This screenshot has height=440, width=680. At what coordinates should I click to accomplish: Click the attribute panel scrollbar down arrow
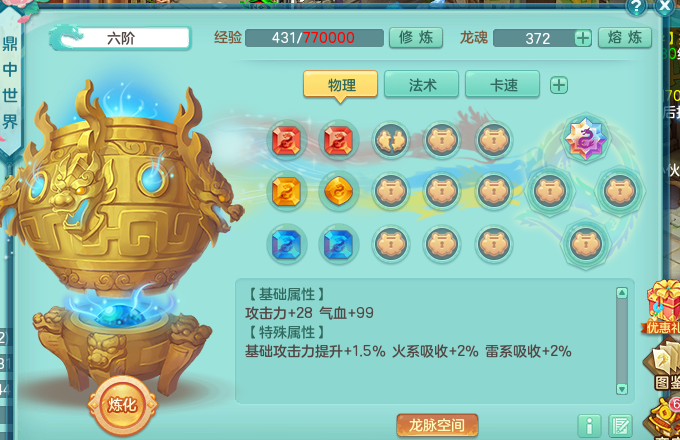point(621,389)
